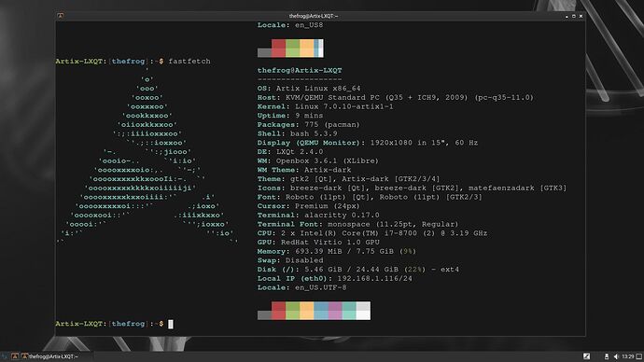
Task: Maximize the alacritty terminal window
Action: pyautogui.click(x=574, y=16)
